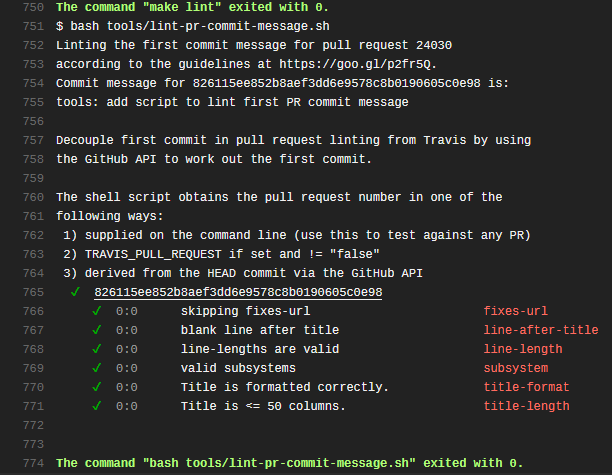Click log line number 765

point(32,292)
